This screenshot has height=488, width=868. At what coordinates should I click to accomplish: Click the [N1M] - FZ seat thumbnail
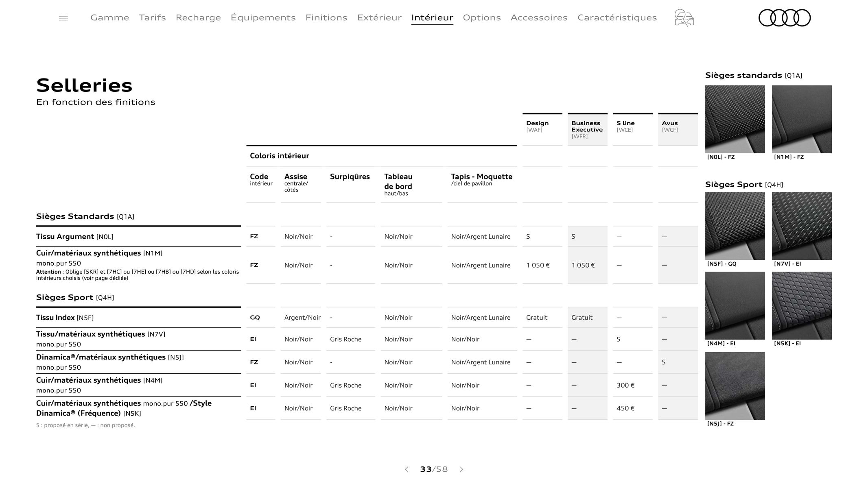(x=802, y=119)
